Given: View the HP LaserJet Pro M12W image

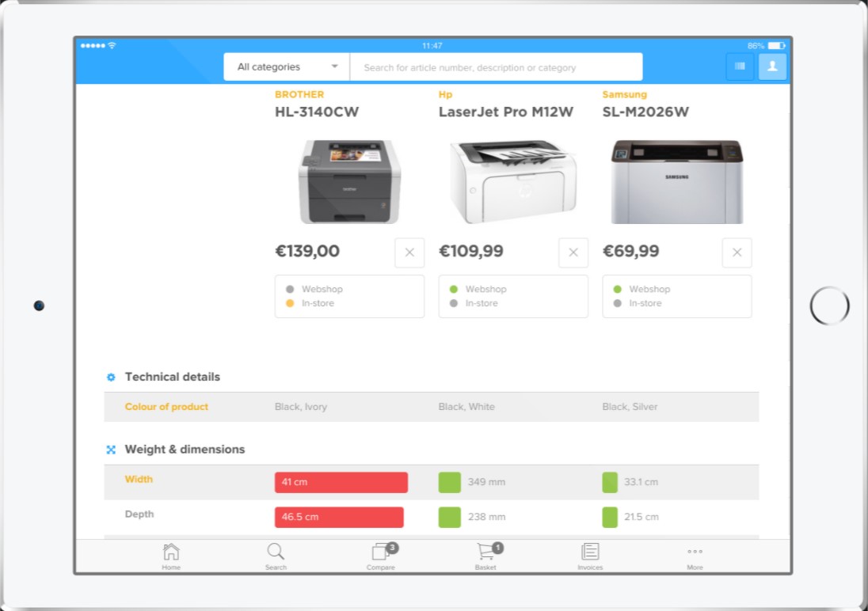Looking at the screenshot, I should click(x=513, y=181).
